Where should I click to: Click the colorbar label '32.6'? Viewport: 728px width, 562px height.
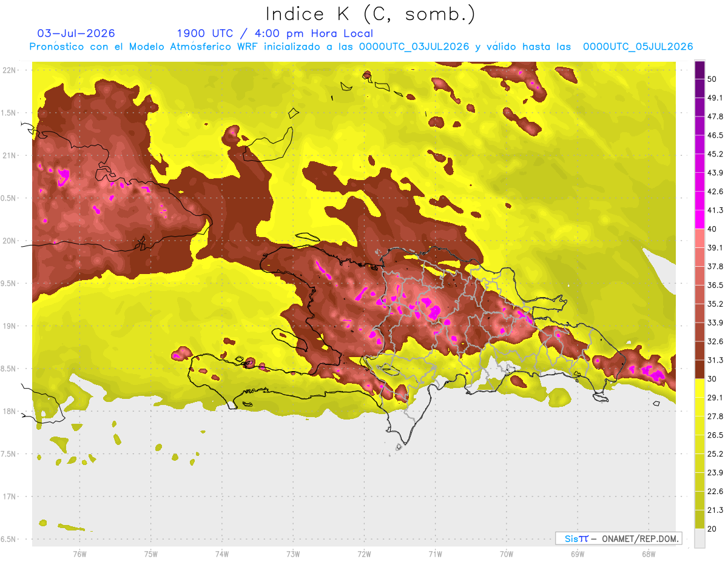(x=715, y=341)
